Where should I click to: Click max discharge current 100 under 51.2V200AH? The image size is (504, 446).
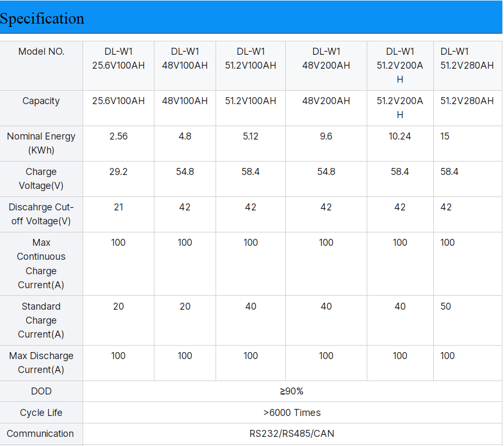pos(400,356)
